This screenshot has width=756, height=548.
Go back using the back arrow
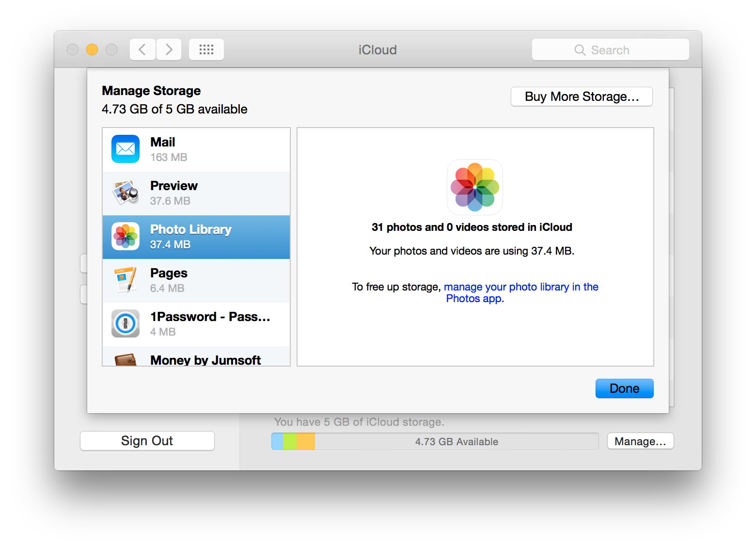142,49
